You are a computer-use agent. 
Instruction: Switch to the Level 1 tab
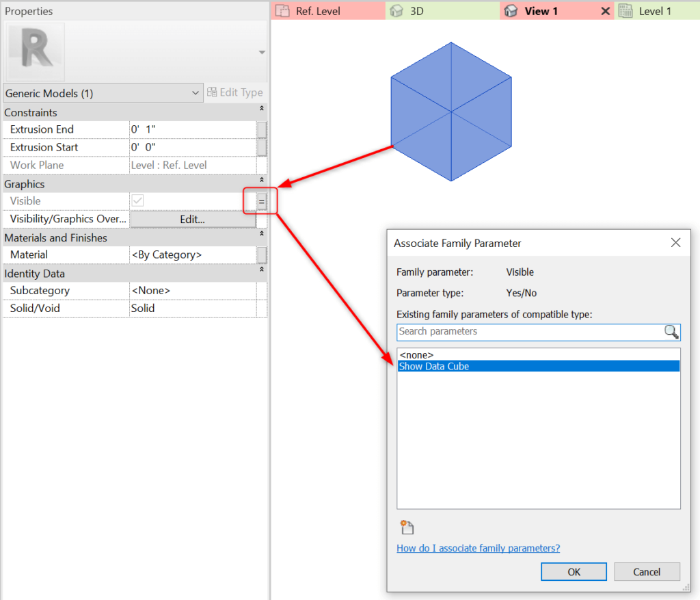pyautogui.click(x=656, y=11)
